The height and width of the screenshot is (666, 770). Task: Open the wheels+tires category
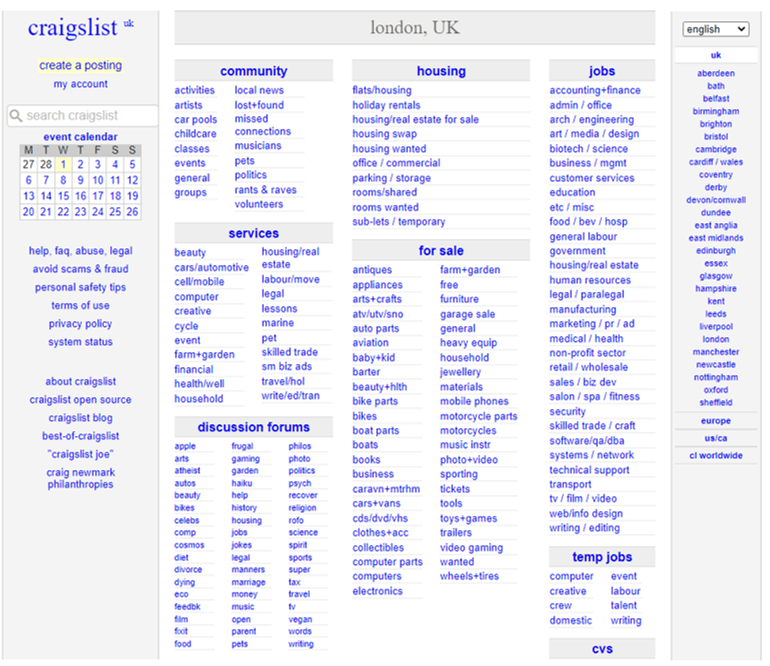(x=469, y=576)
